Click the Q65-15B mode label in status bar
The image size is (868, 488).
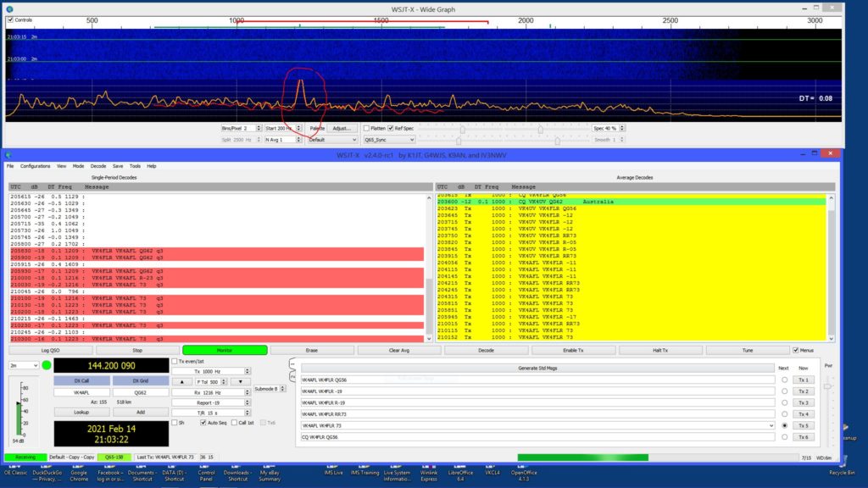(x=114, y=457)
